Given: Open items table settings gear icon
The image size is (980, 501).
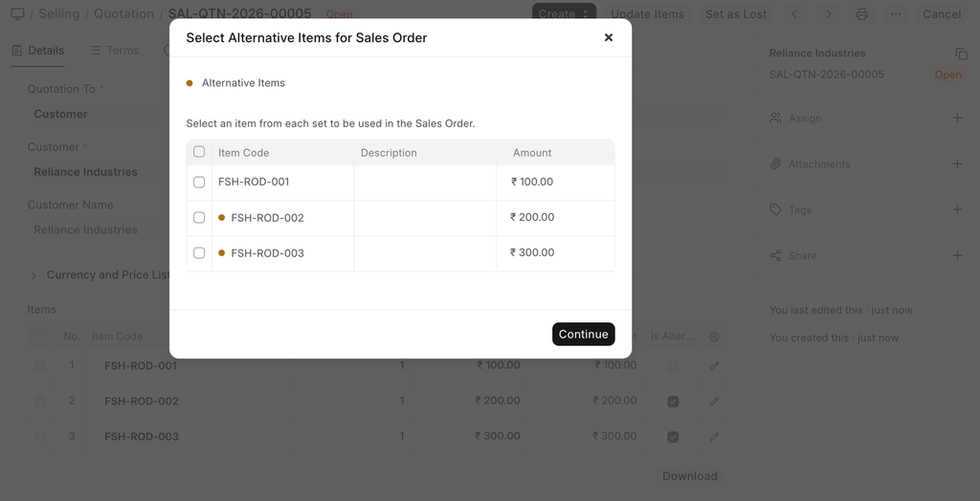Looking at the screenshot, I should coord(714,337).
